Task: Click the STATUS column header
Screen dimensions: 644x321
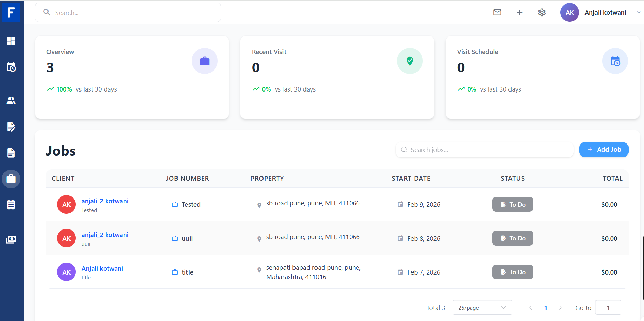Action: coord(513,179)
